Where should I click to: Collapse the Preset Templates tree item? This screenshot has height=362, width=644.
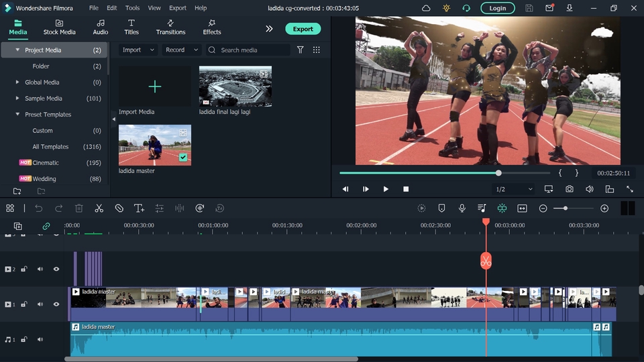pos(17,114)
